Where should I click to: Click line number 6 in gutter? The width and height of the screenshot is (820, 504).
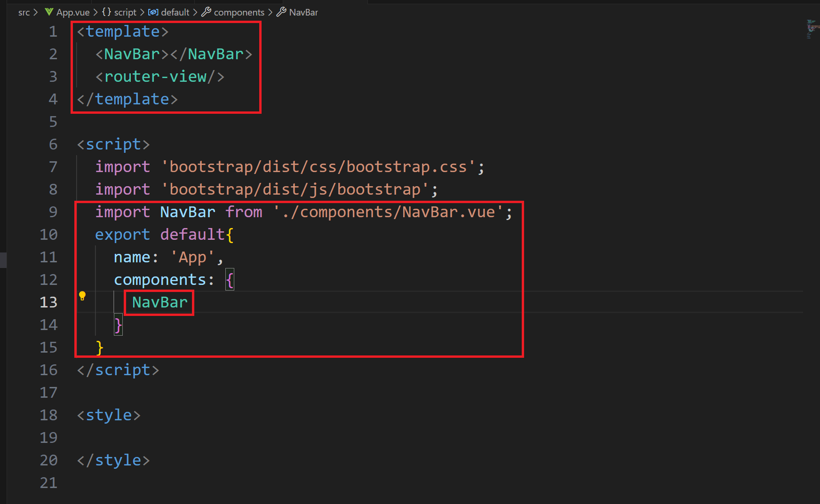(53, 144)
